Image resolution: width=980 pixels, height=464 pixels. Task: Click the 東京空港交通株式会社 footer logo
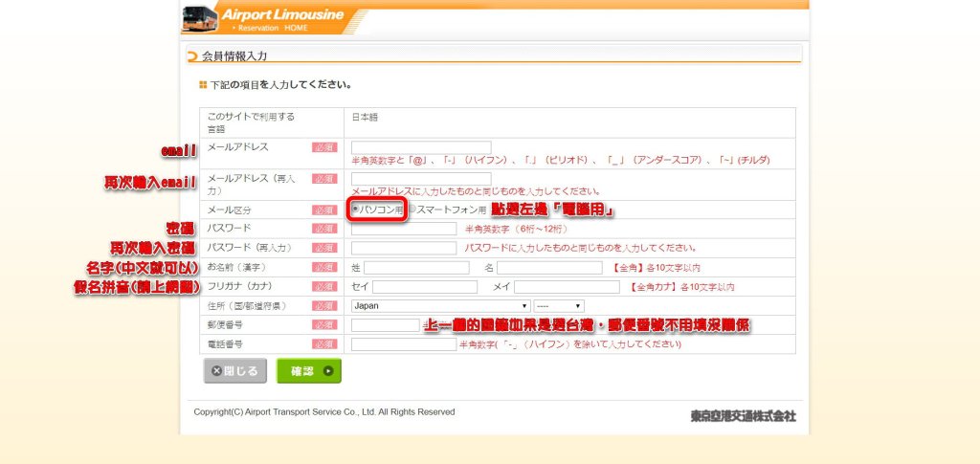click(743, 416)
